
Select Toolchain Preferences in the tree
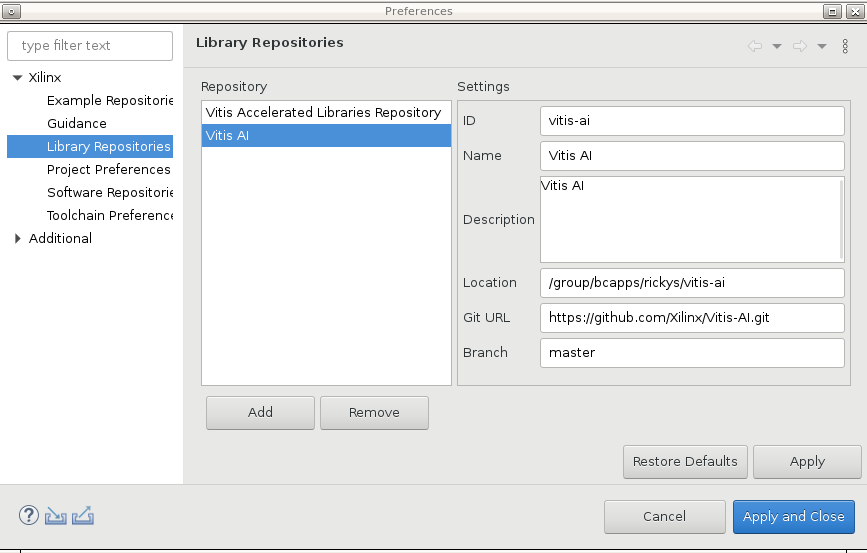110,216
